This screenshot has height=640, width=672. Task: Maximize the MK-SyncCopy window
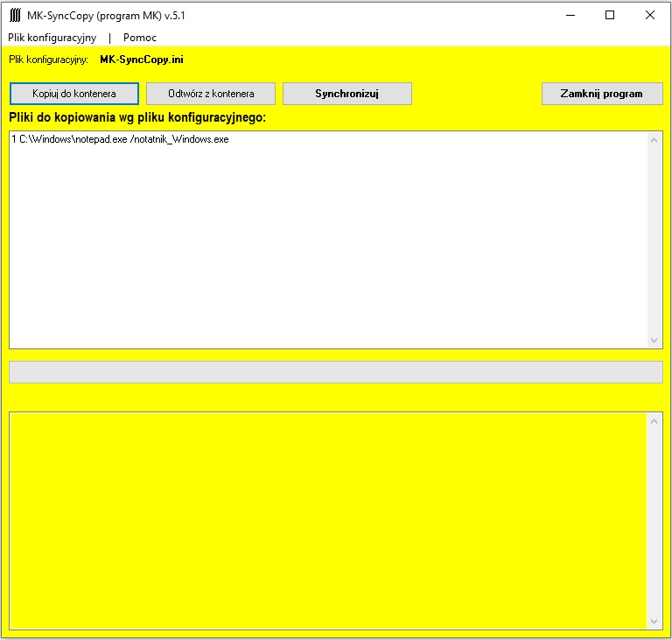[610, 15]
